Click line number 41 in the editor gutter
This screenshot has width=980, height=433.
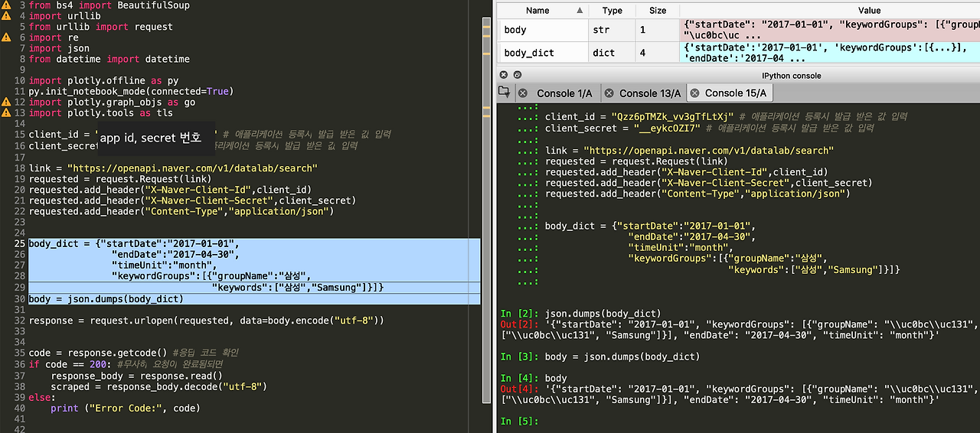(20, 419)
